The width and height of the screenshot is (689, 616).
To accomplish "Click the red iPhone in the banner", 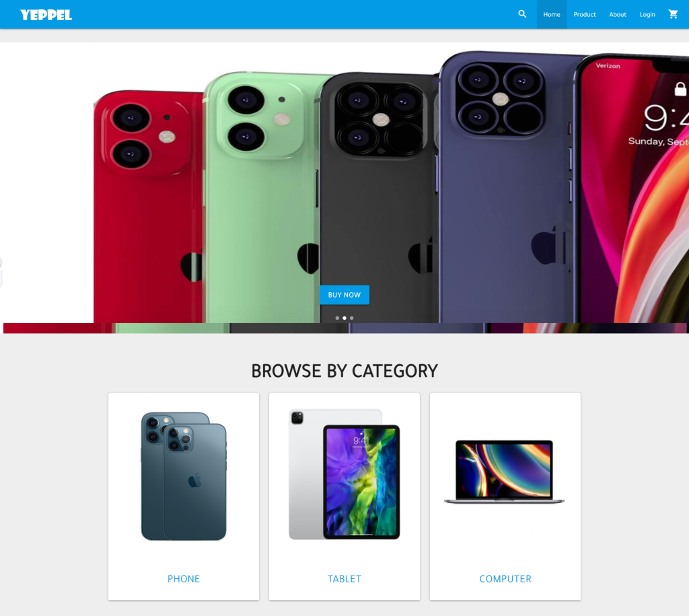I will [x=149, y=207].
